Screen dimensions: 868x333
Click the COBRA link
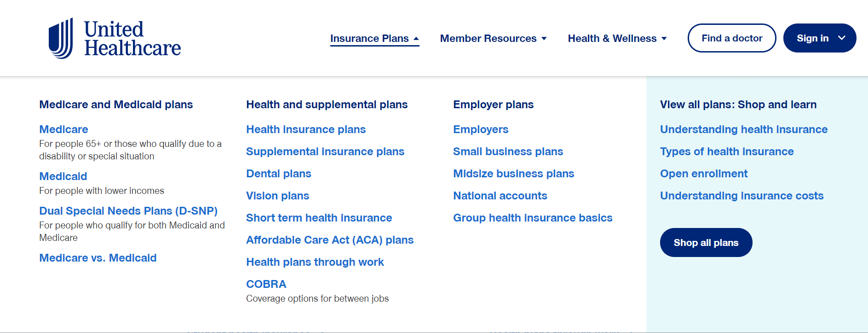pos(266,284)
